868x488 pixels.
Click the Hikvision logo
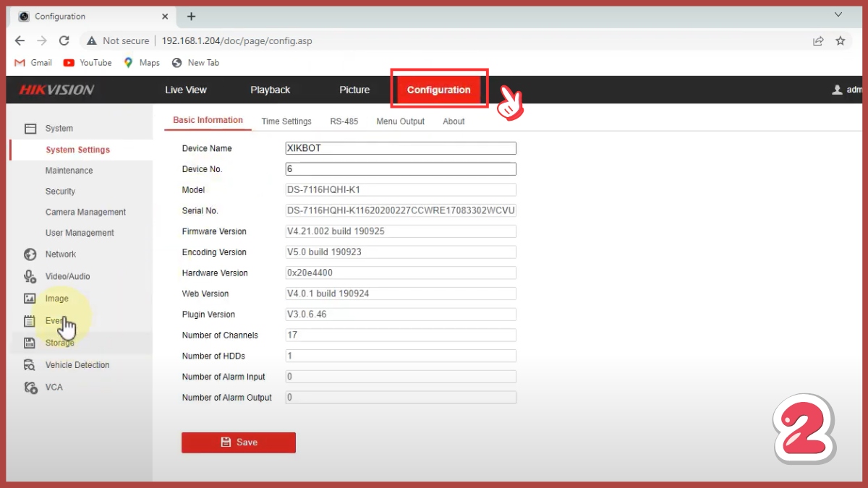[x=56, y=90]
